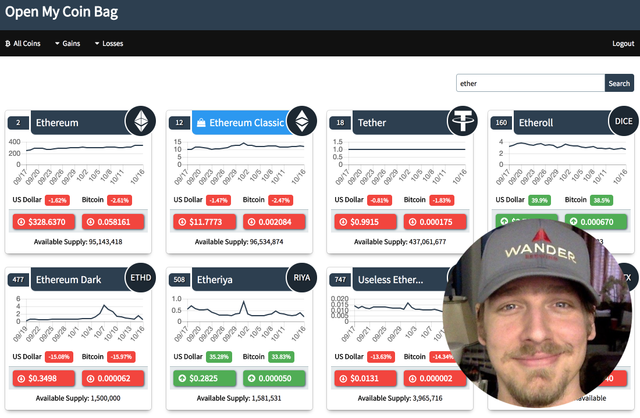640x418 pixels.
Task: Click the ETHD badge on Ethereum Dark
Action: coord(141,278)
